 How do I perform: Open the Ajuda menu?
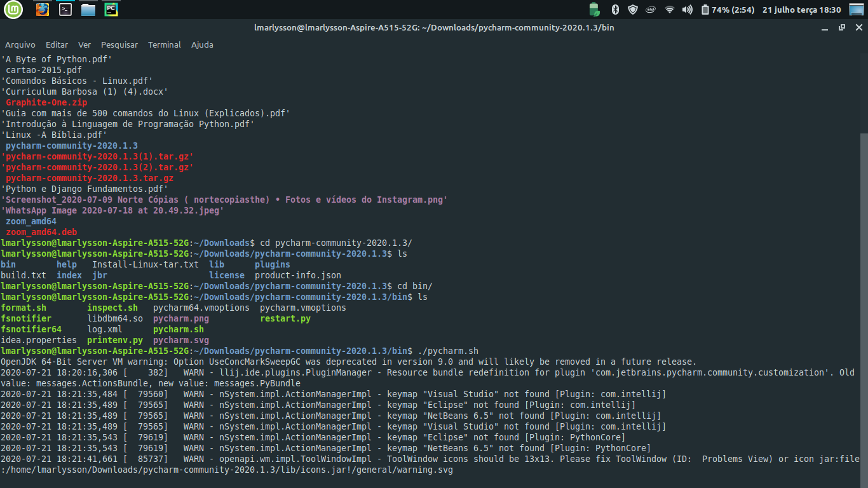(202, 45)
